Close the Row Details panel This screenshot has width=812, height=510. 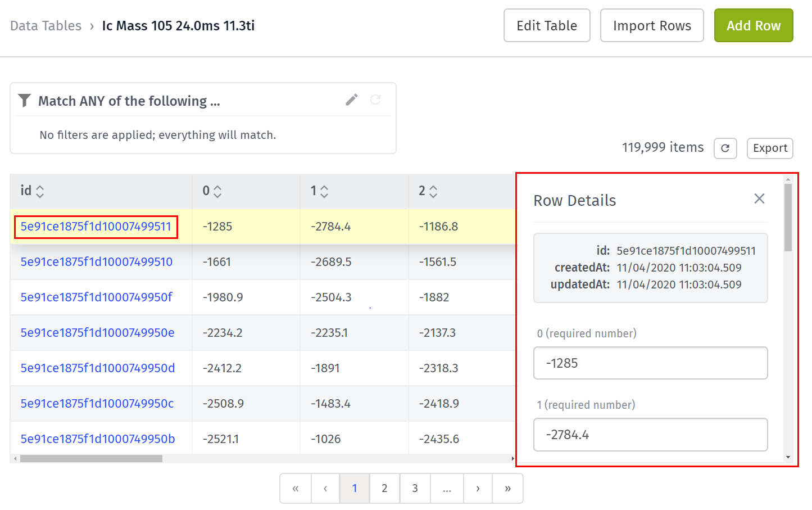click(x=759, y=198)
